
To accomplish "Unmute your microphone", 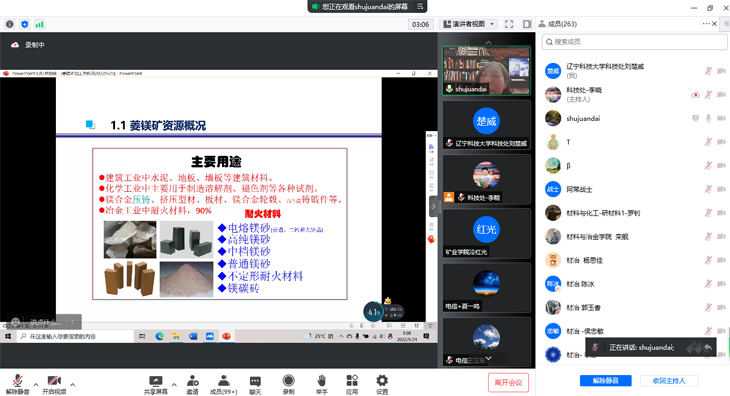I will 18,385.
